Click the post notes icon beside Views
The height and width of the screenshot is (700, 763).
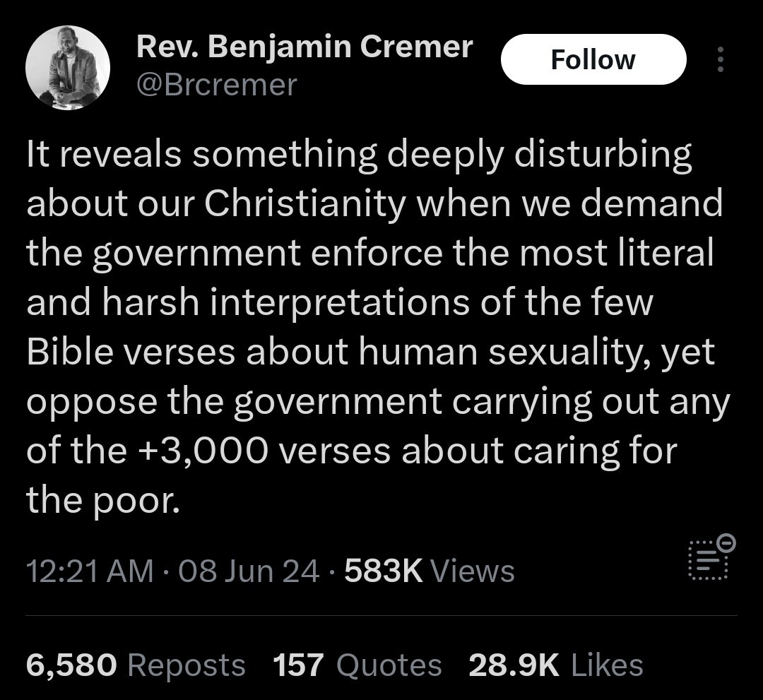coord(711,557)
